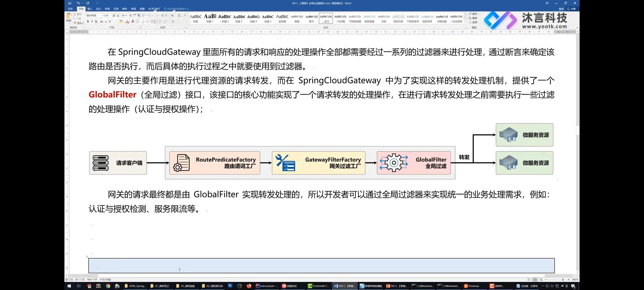Open Postman from the taskbar
Screen dimensions: 644x290
tap(472, 286)
